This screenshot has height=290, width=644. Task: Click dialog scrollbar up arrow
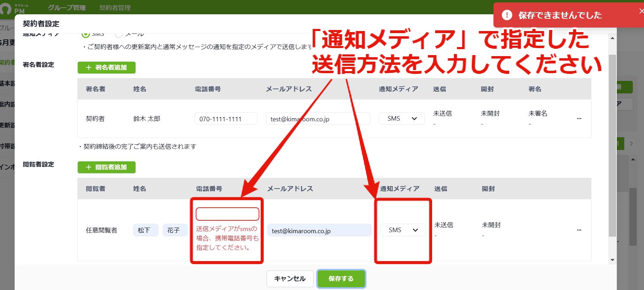[612, 38]
